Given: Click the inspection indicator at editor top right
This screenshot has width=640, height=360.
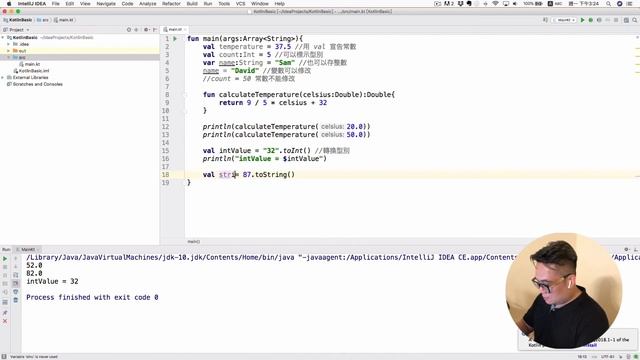Looking at the screenshot, I should [637, 38].
